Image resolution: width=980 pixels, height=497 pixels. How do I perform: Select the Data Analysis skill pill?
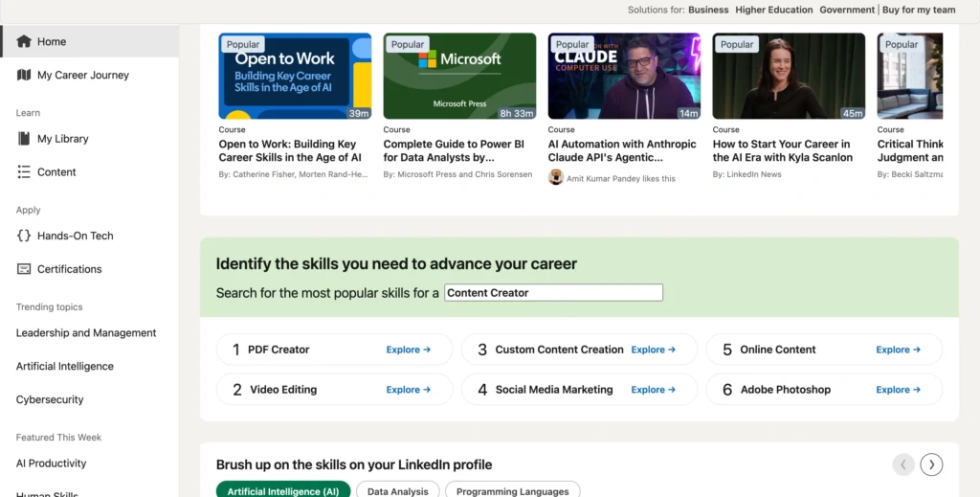point(397,490)
